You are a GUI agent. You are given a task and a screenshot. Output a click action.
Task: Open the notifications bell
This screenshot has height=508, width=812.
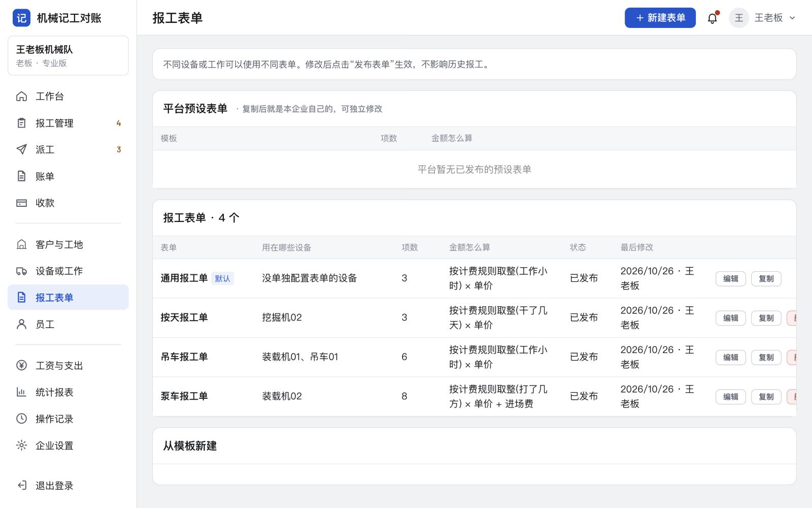(x=713, y=18)
